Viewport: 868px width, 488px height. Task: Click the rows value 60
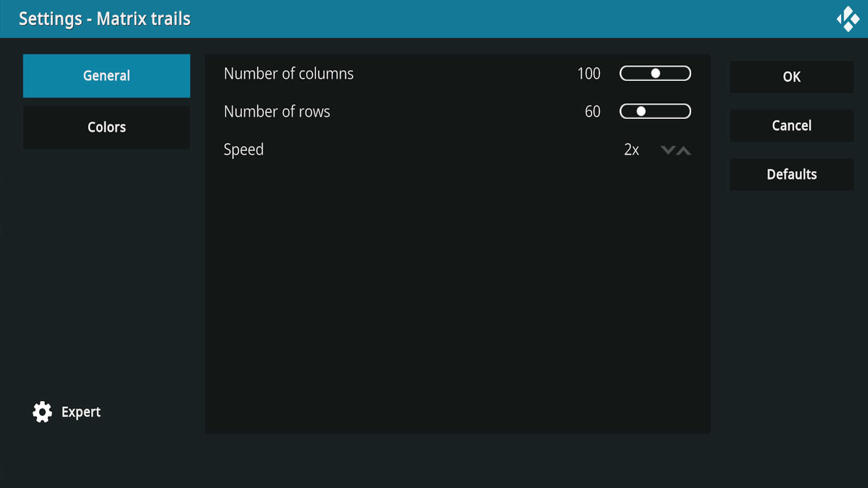point(592,112)
